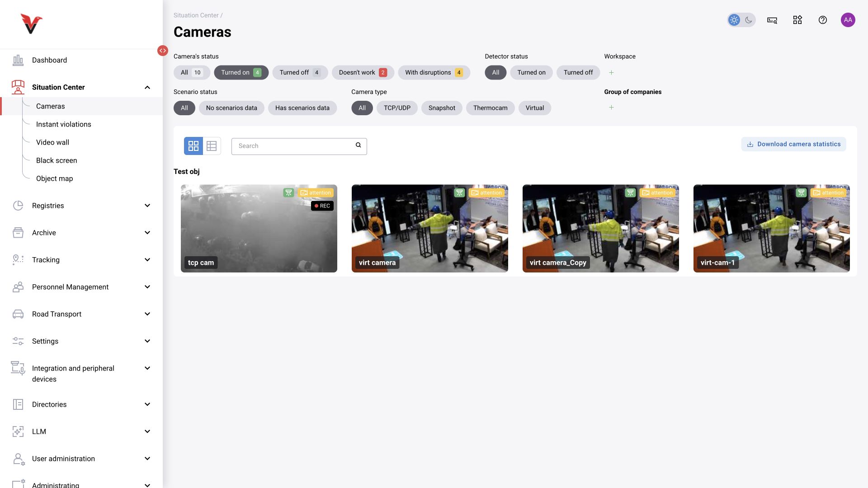Filter cameras With disruptions

(434, 72)
